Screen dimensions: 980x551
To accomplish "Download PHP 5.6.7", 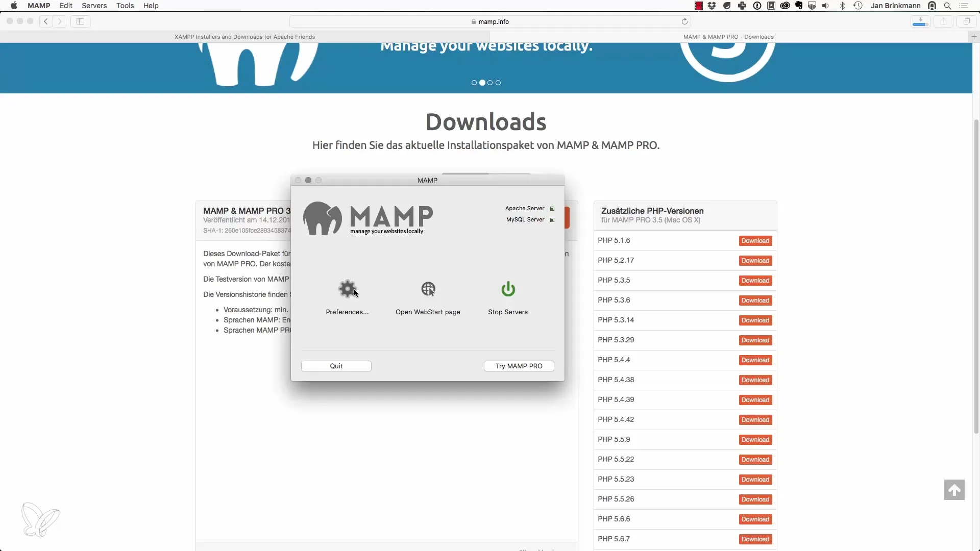I will click(755, 539).
